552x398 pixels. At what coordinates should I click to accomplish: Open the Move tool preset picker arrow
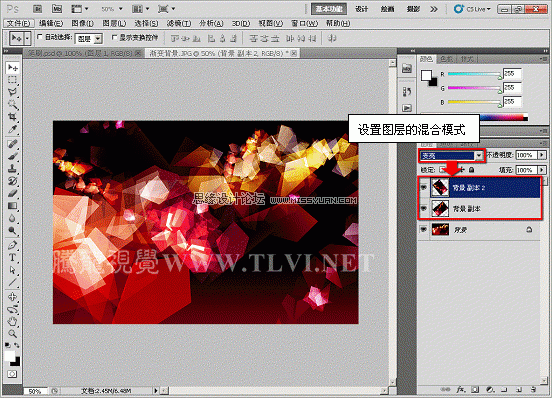point(27,38)
